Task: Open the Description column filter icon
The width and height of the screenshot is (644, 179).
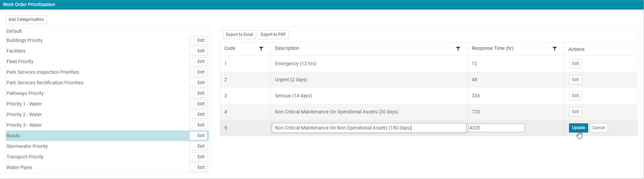Action: pos(458,49)
